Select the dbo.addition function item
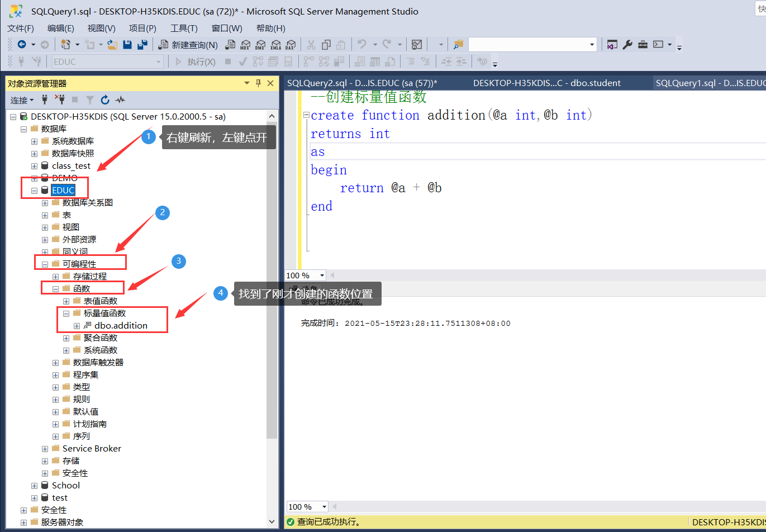Image resolution: width=766 pixels, height=532 pixels. pos(121,325)
